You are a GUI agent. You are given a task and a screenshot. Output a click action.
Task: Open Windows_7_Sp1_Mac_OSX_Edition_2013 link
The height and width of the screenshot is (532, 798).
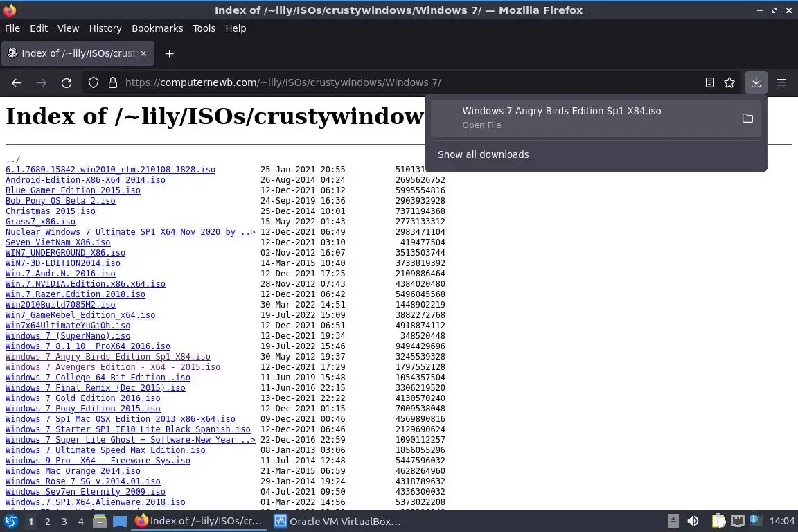pyautogui.click(x=120, y=419)
